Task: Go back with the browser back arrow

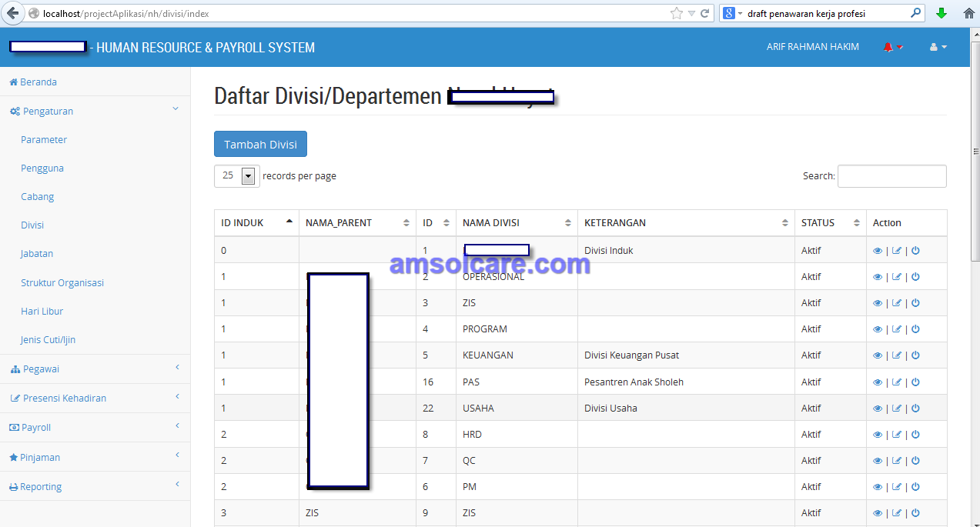Action: [x=12, y=13]
